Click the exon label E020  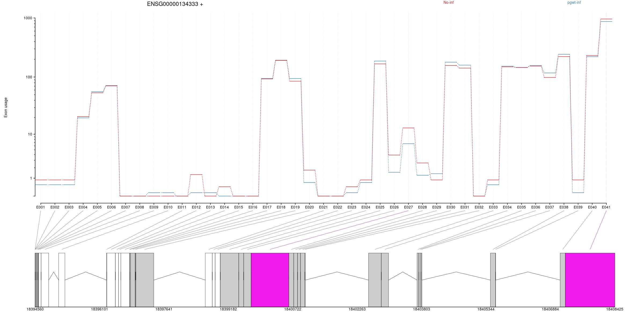tap(309, 207)
